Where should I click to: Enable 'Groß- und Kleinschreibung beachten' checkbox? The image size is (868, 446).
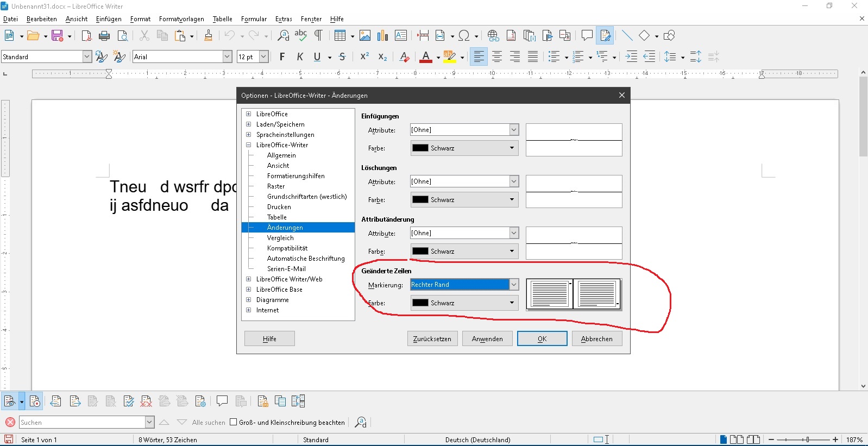click(x=234, y=422)
